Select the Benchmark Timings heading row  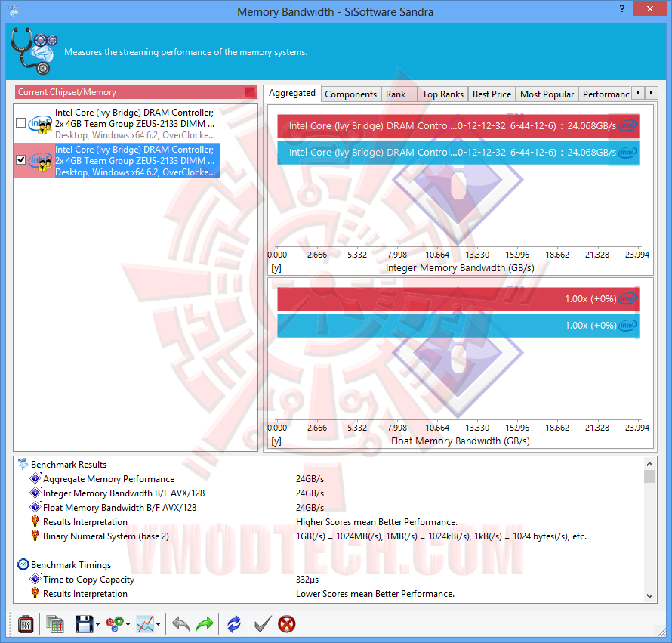[71, 565]
